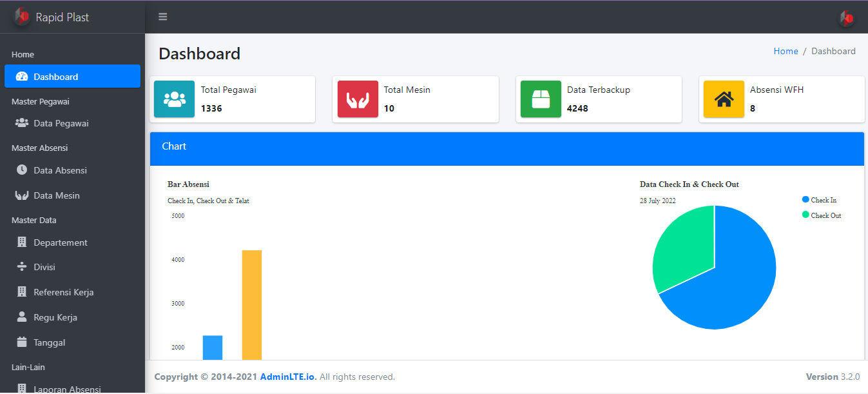
Task: Open Data Pegawai menu item
Action: pos(61,123)
